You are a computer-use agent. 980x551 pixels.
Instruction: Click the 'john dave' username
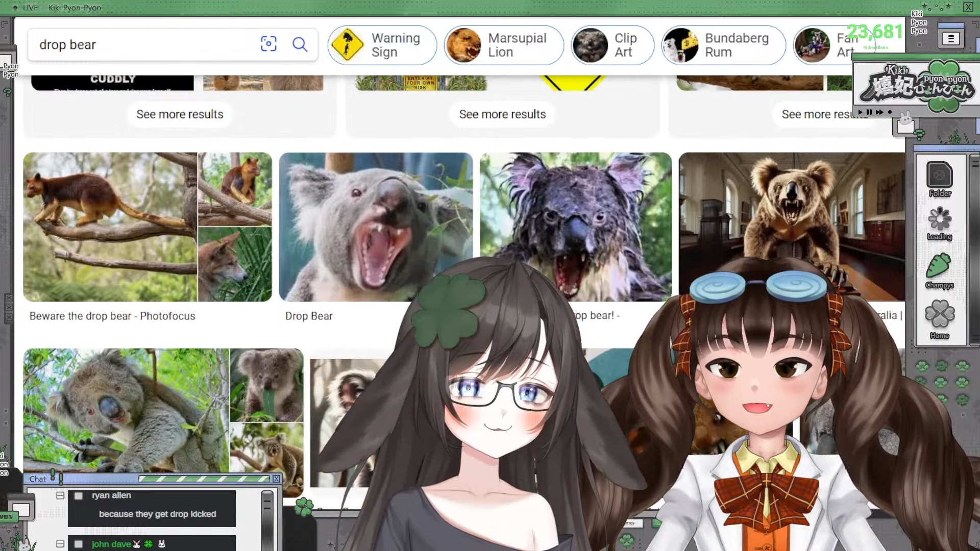[x=111, y=544]
